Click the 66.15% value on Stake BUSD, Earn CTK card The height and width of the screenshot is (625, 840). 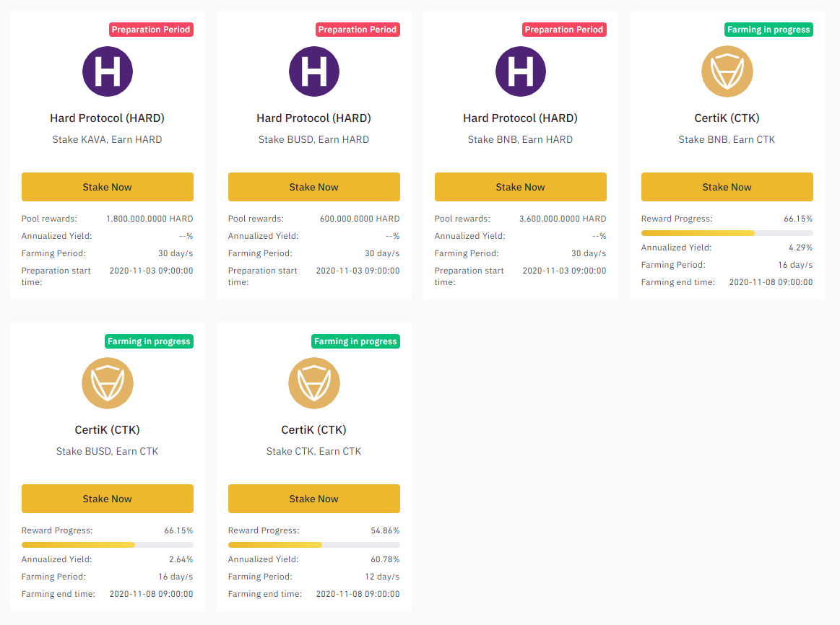pyautogui.click(x=178, y=531)
